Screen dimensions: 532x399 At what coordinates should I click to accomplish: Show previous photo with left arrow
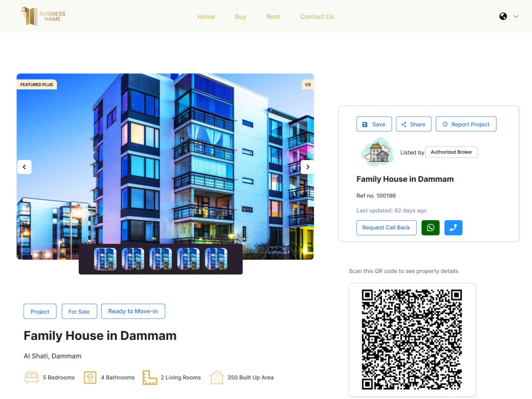[x=24, y=167]
